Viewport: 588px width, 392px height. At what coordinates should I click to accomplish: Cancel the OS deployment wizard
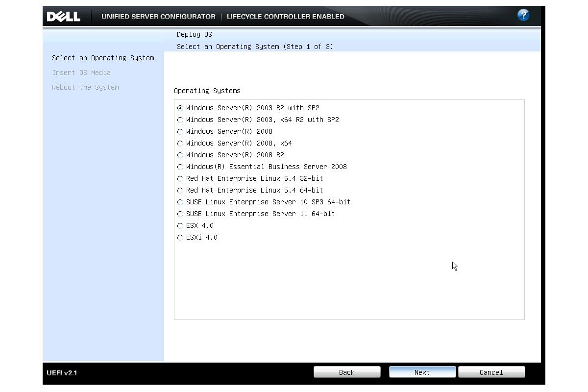click(x=491, y=372)
